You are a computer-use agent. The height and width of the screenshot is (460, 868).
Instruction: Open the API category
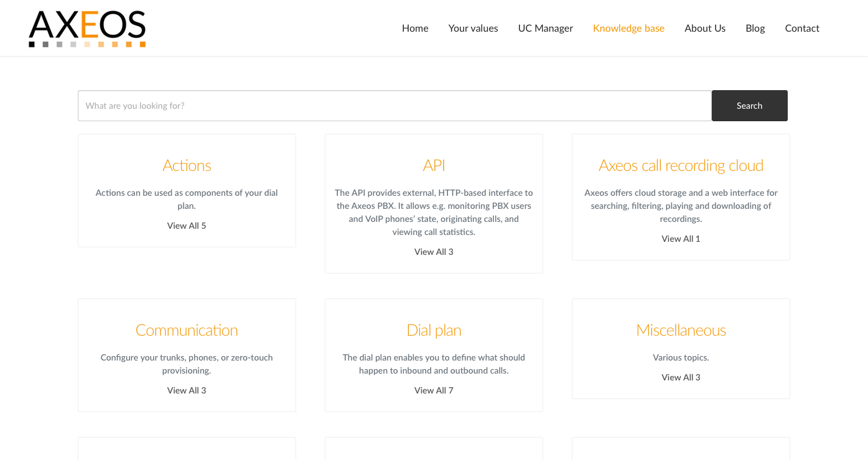click(x=434, y=165)
